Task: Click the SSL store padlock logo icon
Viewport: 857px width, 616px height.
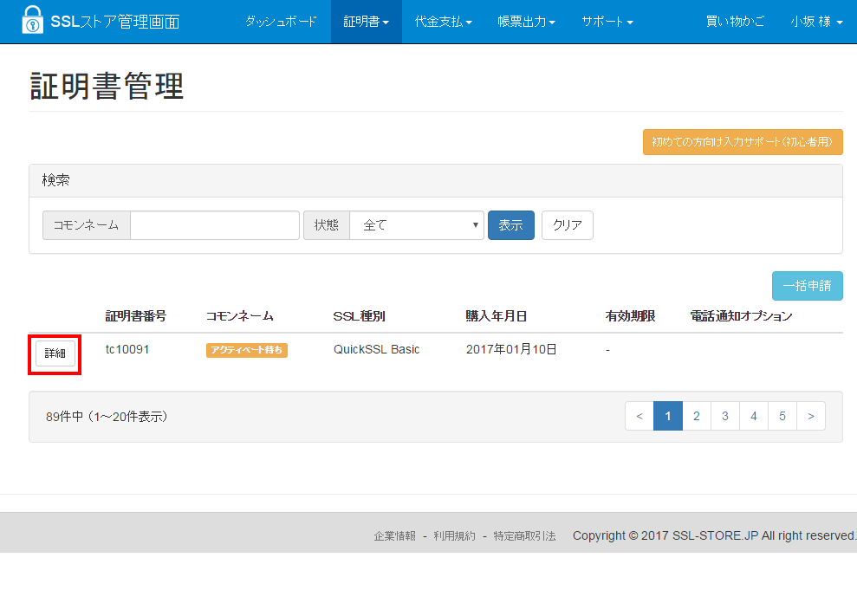Action: click(x=32, y=20)
